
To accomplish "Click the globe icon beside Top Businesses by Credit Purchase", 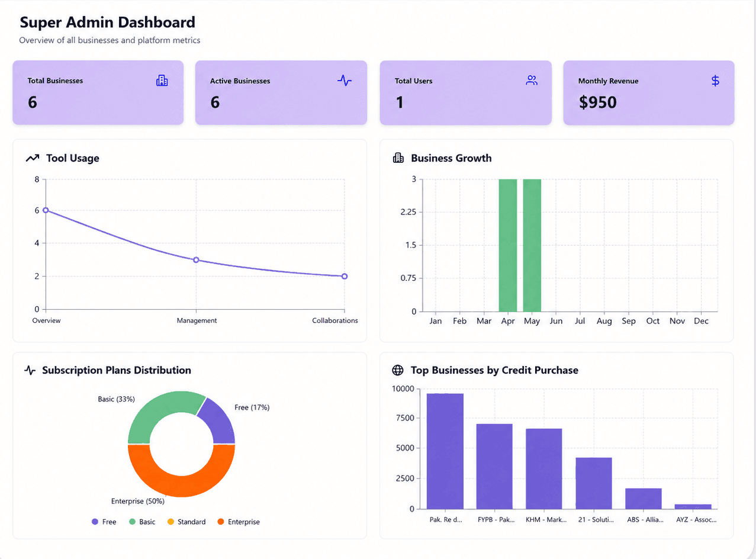I will point(398,370).
